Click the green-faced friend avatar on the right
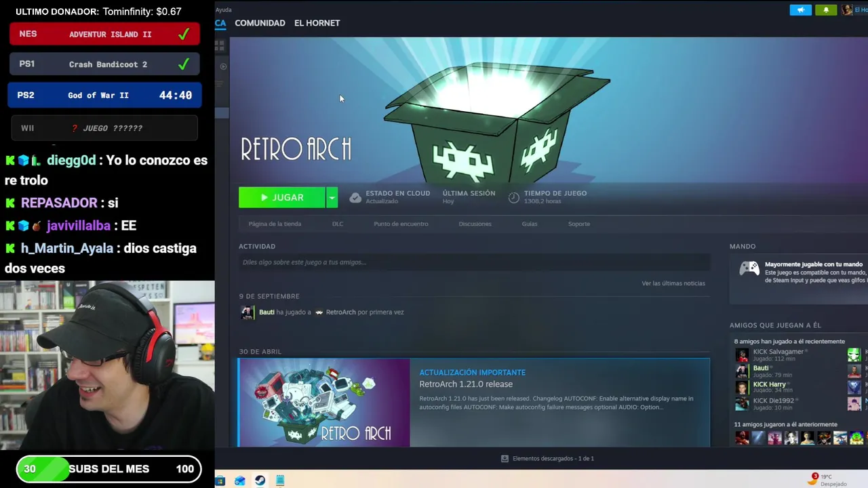The height and width of the screenshot is (488, 868). [x=854, y=354]
